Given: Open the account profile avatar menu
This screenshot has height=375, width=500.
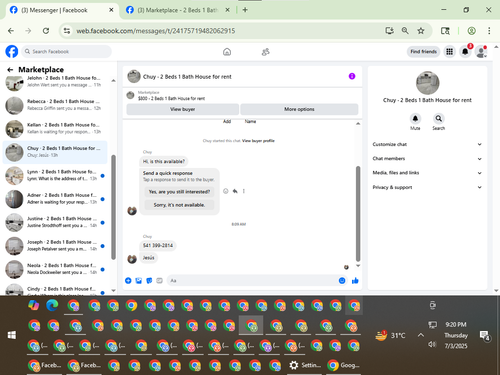Looking at the screenshot, I should [x=481, y=52].
